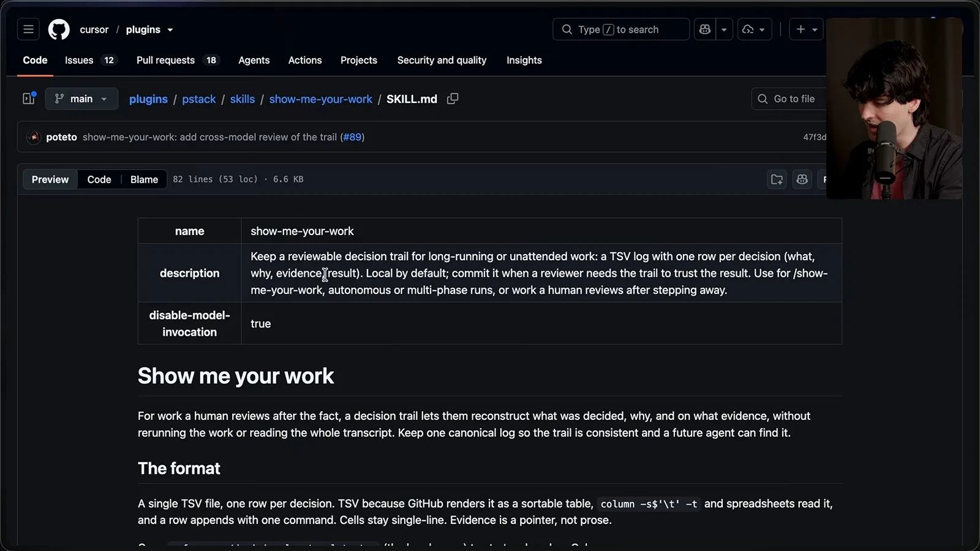Open the hamburger navigation menu
This screenshot has height=551, width=980.
pos(28,29)
